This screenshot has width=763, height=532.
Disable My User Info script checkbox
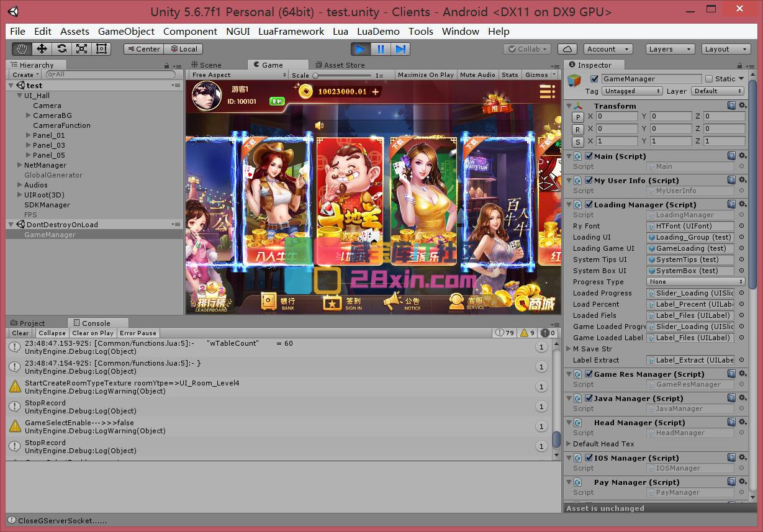click(x=589, y=181)
